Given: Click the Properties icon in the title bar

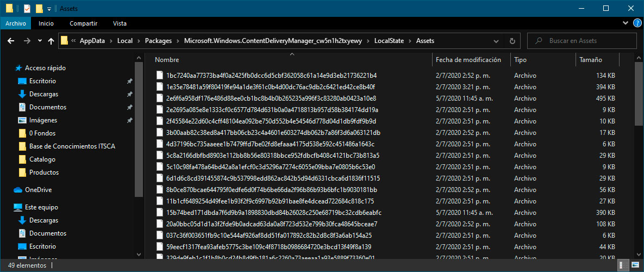Looking at the screenshot, I should [27, 9].
